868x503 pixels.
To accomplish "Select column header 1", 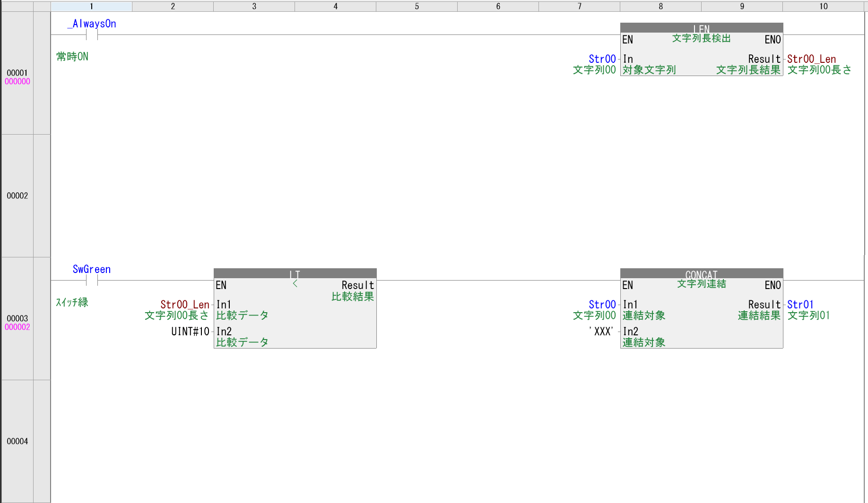I will tap(91, 6).
